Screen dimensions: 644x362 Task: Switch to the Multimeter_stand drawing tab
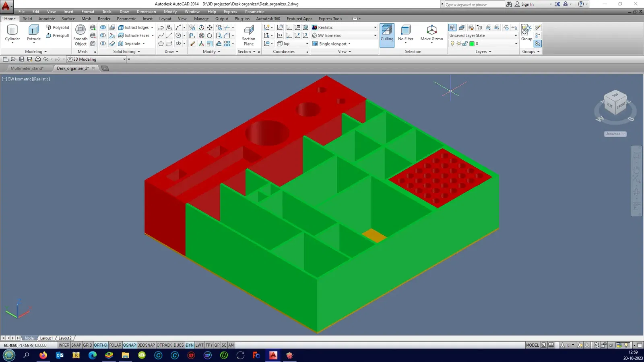(27, 68)
